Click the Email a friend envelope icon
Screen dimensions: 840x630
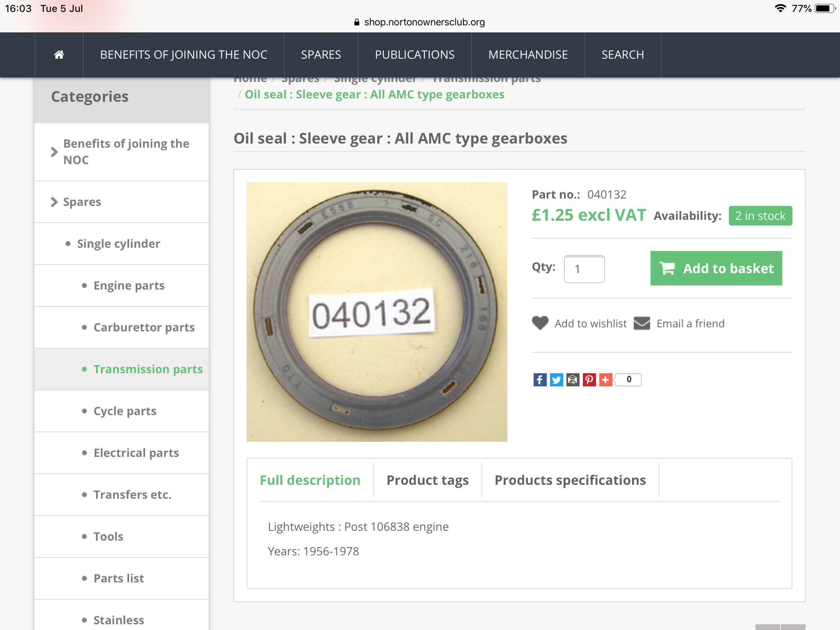point(642,323)
